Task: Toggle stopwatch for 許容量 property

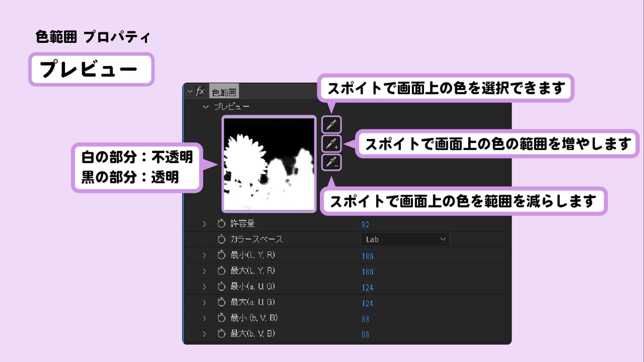Action: point(221,223)
